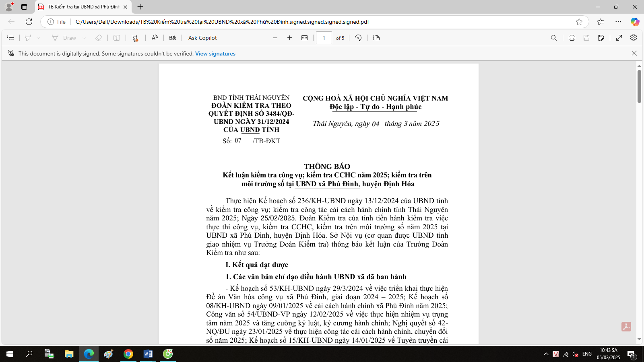Screen dimensions: 644x362
Task: Open the Favorites list
Action: tap(601, 22)
